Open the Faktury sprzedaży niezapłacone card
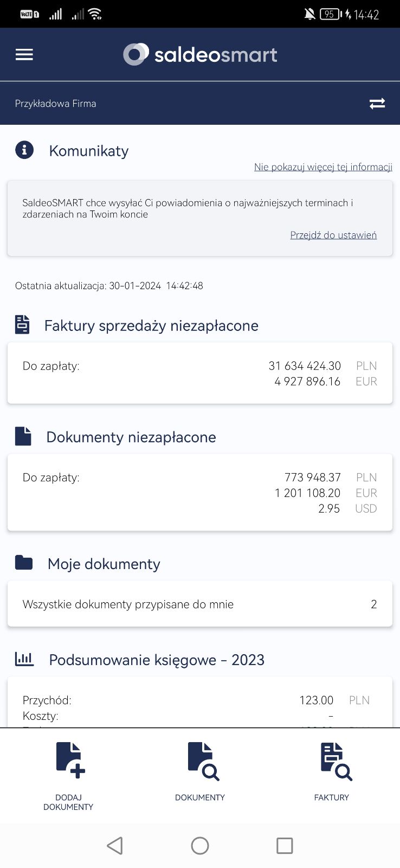400x868 pixels. tap(200, 373)
